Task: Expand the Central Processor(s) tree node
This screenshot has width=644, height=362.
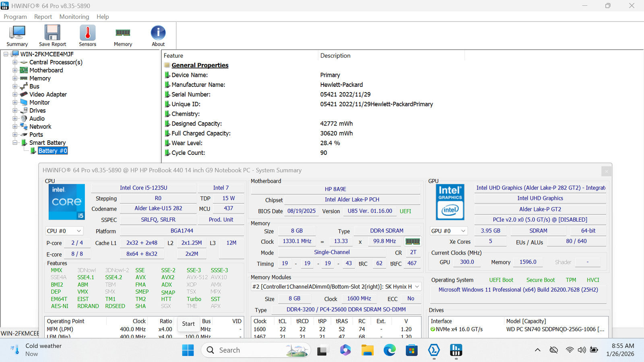Action: [15, 62]
